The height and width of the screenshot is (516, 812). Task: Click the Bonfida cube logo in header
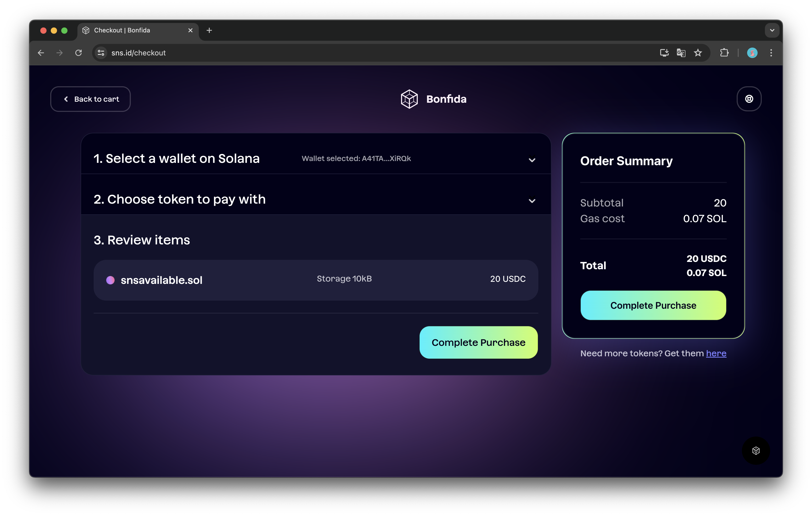click(x=409, y=99)
